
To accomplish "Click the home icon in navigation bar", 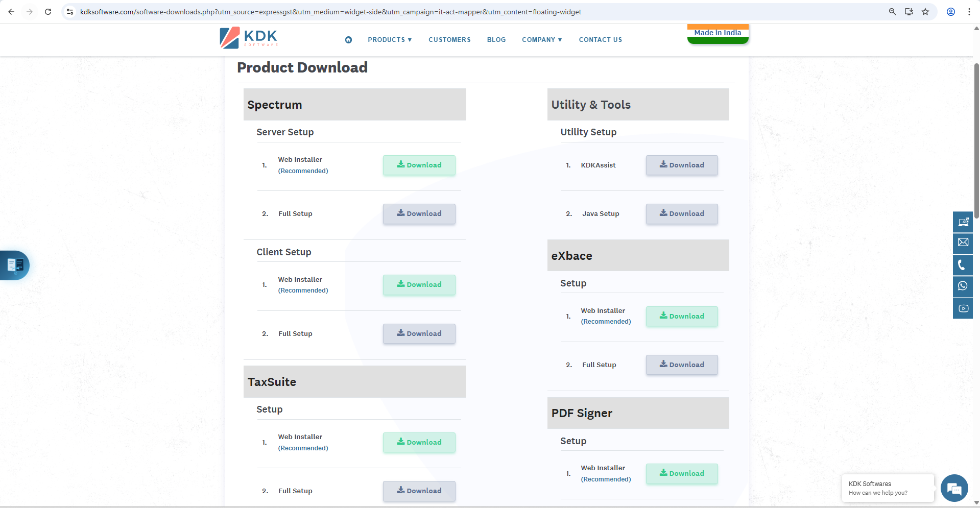I will coord(348,40).
